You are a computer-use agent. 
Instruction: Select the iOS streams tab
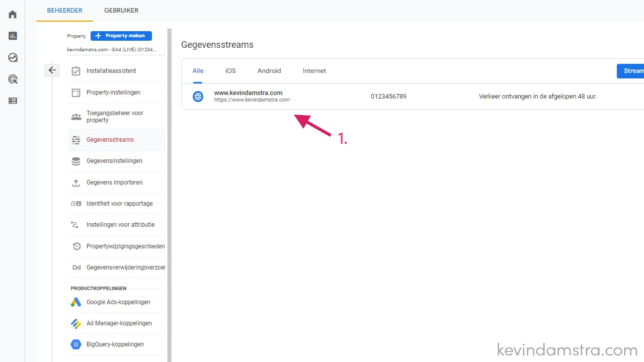click(230, 71)
